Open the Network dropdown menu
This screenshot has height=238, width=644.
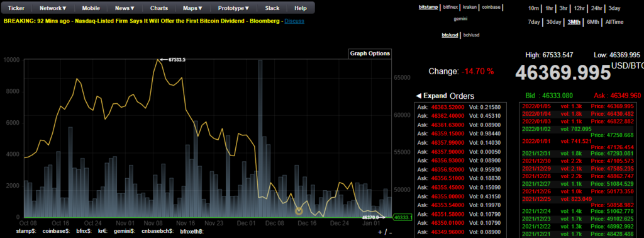[x=53, y=8]
